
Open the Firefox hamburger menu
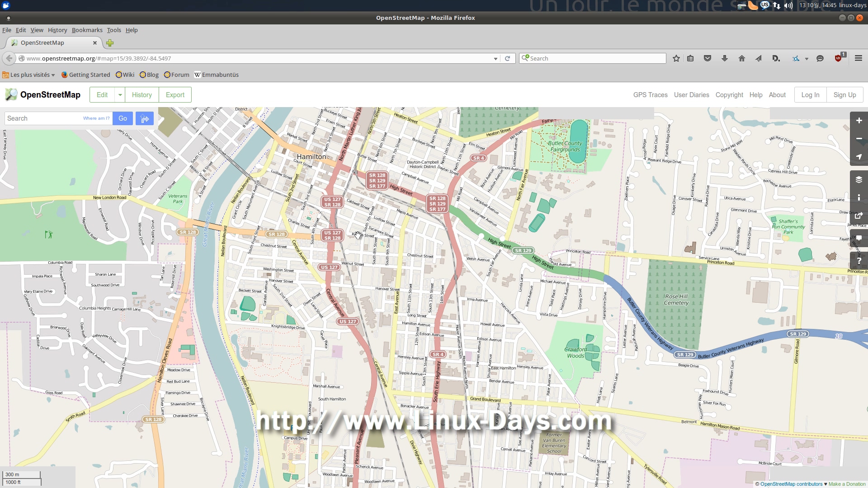pyautogui.click(x=859, y=58)
